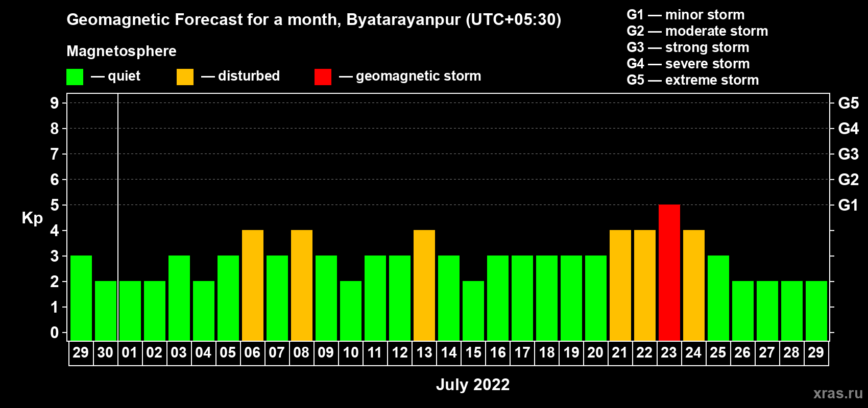
Task: Click the red storm bar for day 23
Action: pos(669,272)
